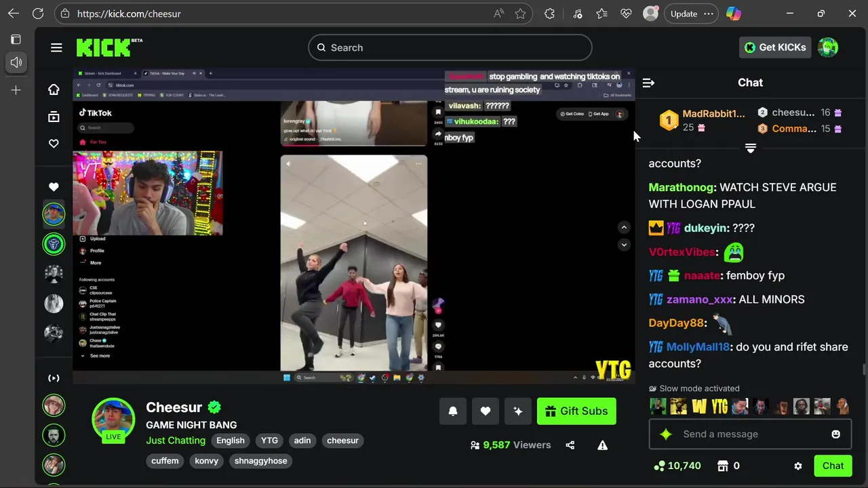
Task: Expand the gift leaderboard chevron
Action: pos(750,148)
